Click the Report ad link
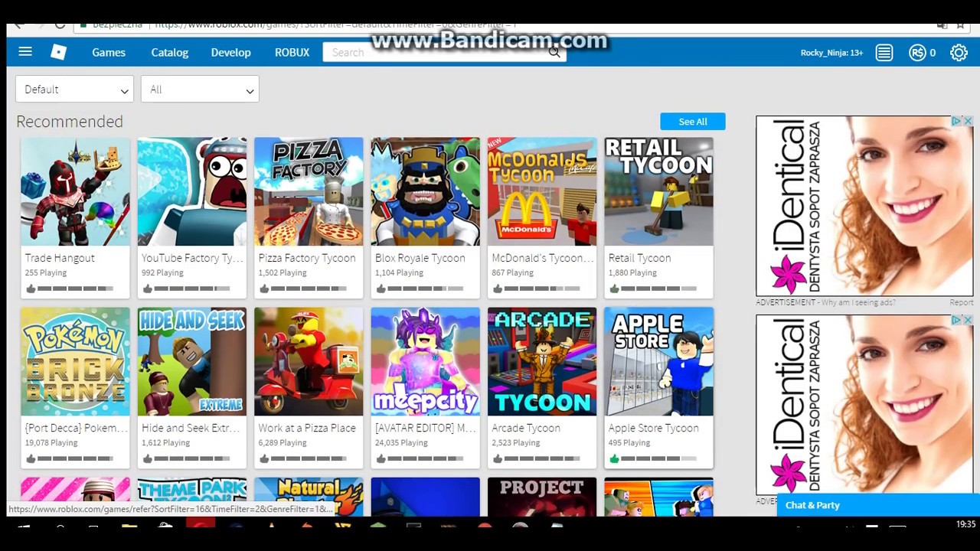The width and height of the screenshot is (980, 551). [x=961, y=302]
